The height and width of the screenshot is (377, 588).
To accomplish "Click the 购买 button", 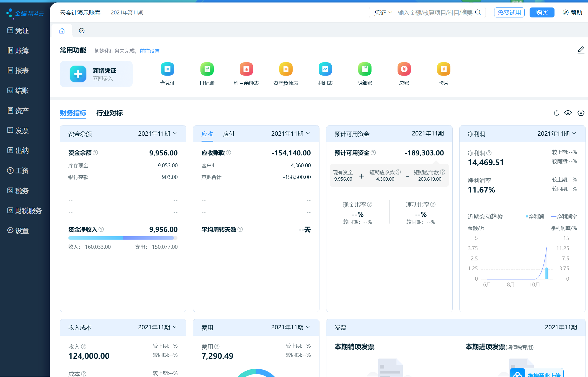I will 542,12.
